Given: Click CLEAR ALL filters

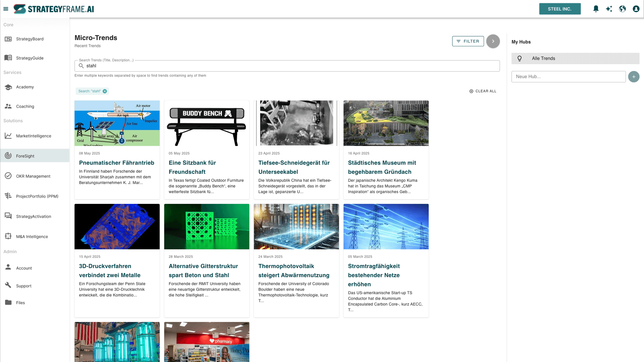Looking at the screenshot, I should click(x=483, y=91).
